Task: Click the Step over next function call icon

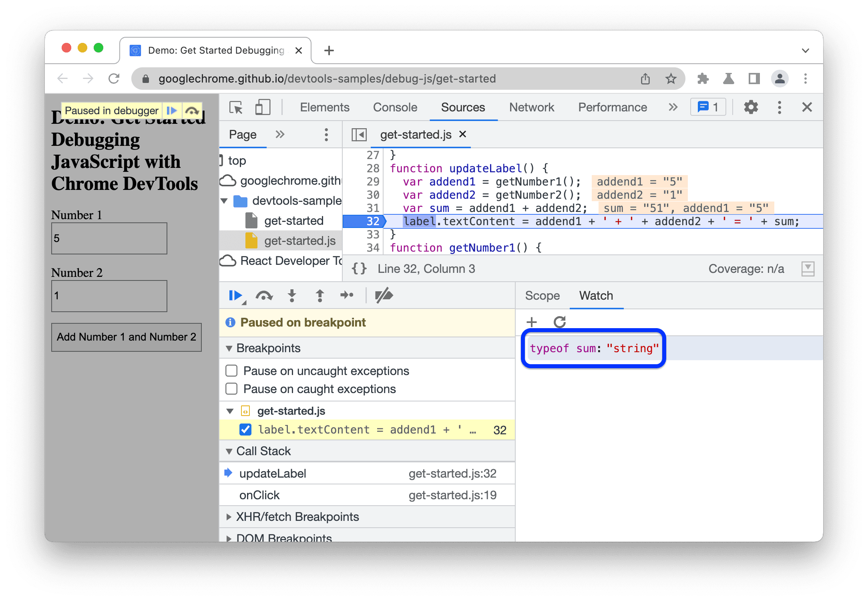Action: [x=265, y=296]
